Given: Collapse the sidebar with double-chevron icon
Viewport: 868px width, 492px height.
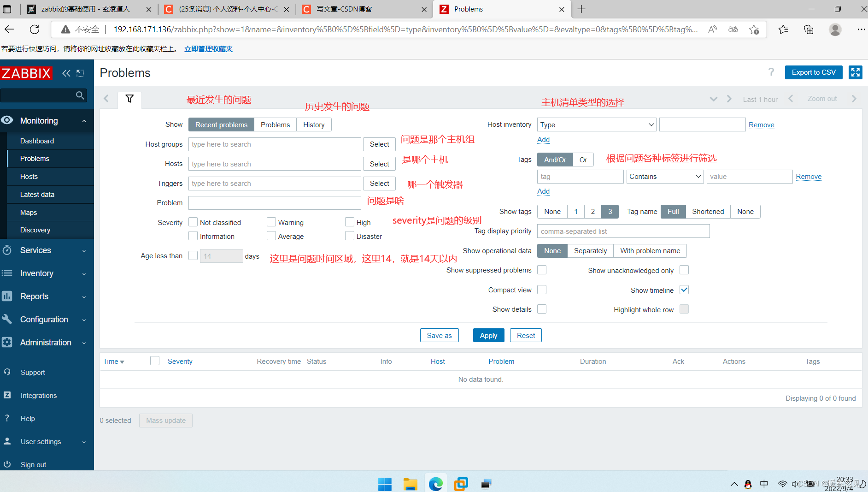Looking at the screenshot, I should click(66, 73).
